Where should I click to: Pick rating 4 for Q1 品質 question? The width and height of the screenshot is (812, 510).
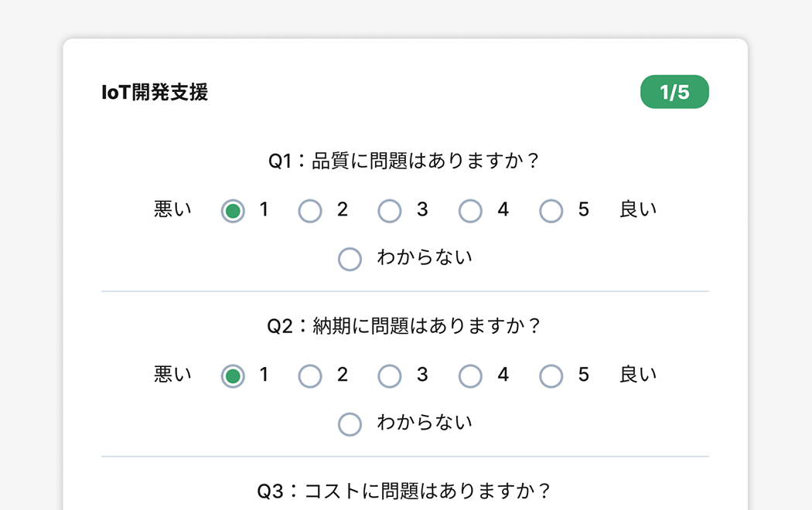click(470, 211)
